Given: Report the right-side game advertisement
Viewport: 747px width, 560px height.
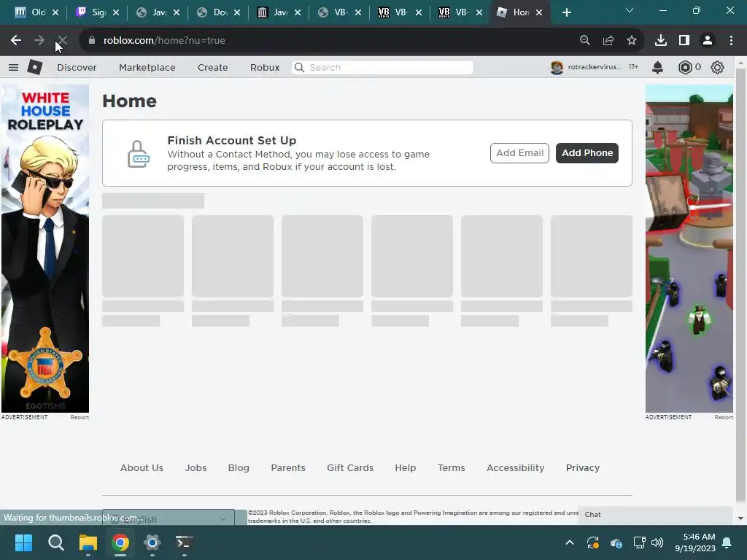Looking at the screenshot, I should (724, 417).
